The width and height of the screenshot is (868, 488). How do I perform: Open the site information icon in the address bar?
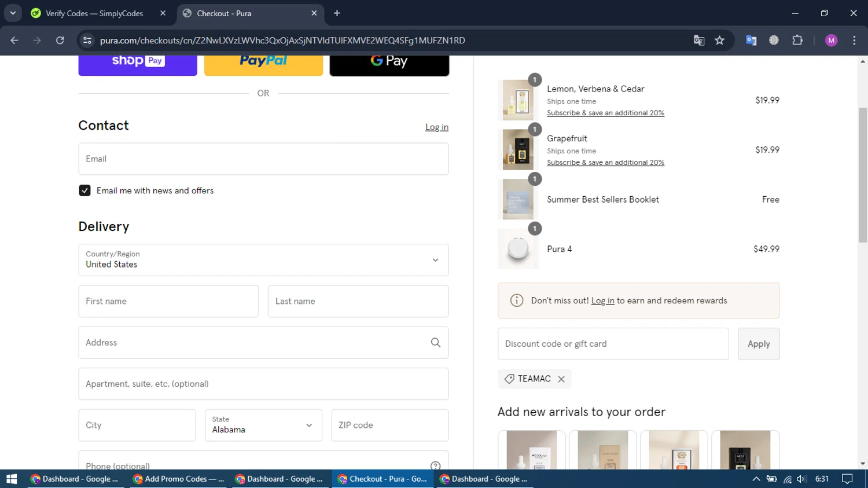87,41
